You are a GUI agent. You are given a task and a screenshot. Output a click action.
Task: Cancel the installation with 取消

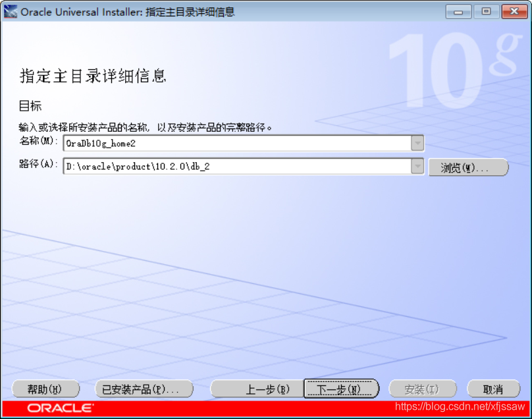point(493,389)
